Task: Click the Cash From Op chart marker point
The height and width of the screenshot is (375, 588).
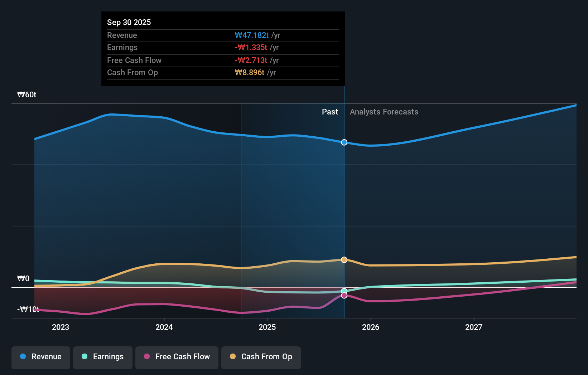Action: pos(344,260)
